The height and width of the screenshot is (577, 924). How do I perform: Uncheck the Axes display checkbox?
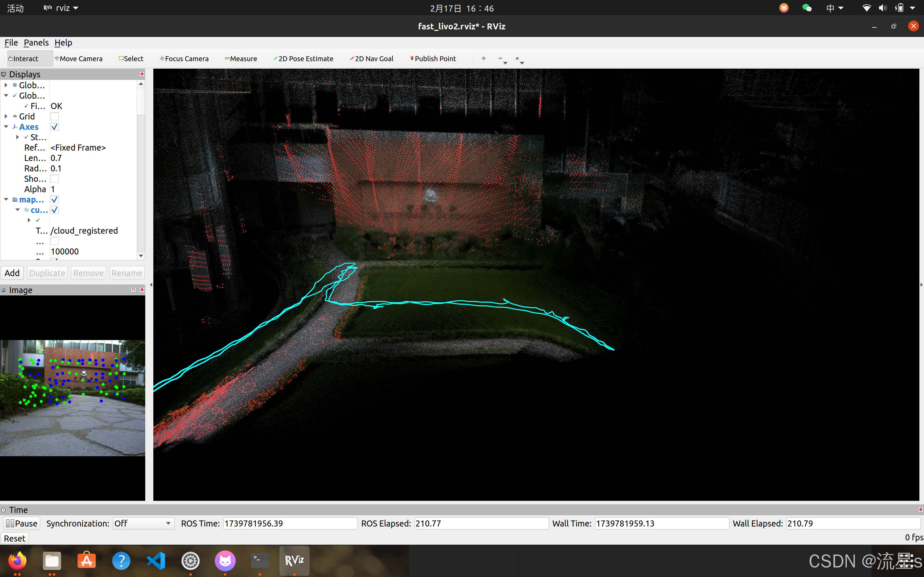click(55, 127)
